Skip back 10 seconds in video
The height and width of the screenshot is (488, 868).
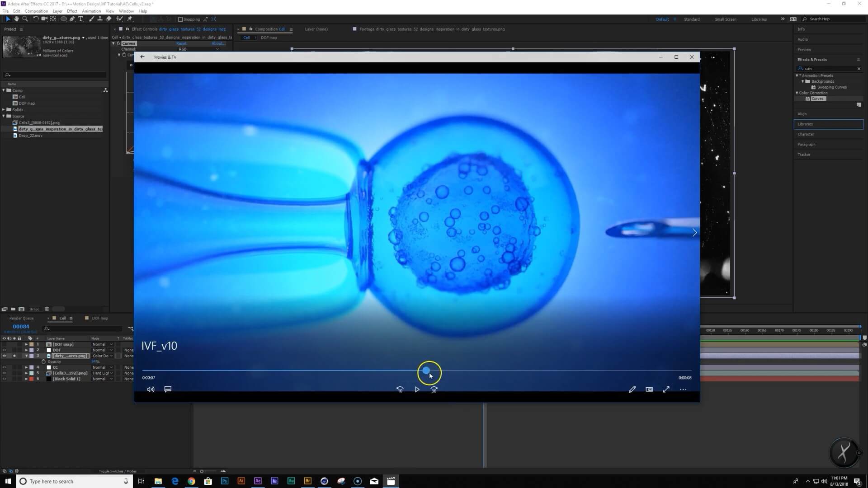coord(400,389)
